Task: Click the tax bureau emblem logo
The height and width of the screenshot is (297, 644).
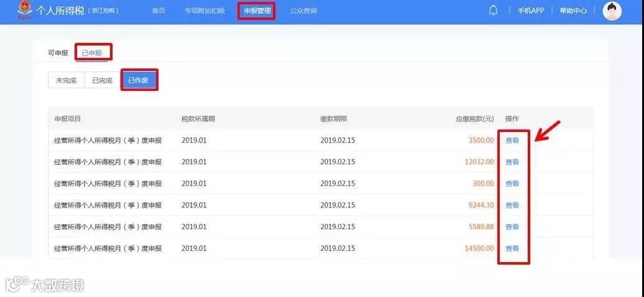Action: [25, 11]
